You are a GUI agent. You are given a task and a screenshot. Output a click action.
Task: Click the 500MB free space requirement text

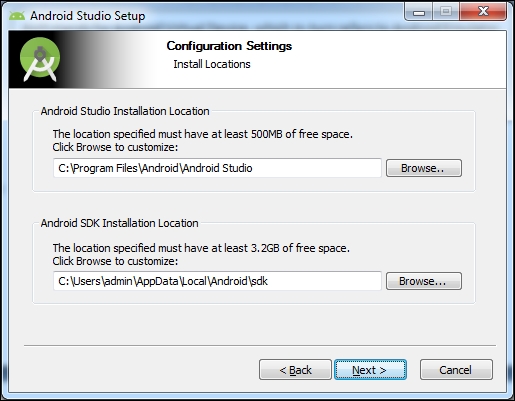[203, 134]
